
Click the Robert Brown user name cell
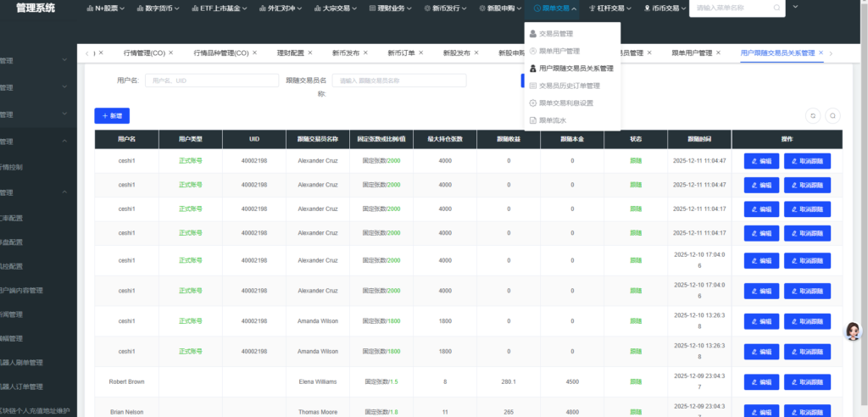[x=126, y=381]
